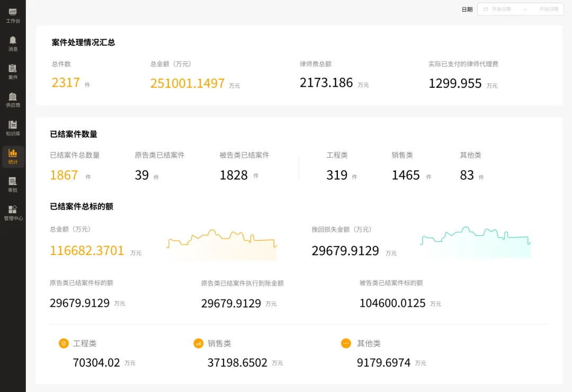
Task: Open 知识库 knowledge base icon
Action: point(13,125)
